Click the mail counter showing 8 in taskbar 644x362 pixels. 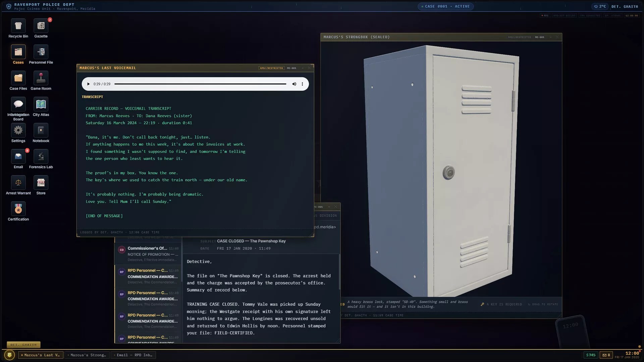point(606,355)
